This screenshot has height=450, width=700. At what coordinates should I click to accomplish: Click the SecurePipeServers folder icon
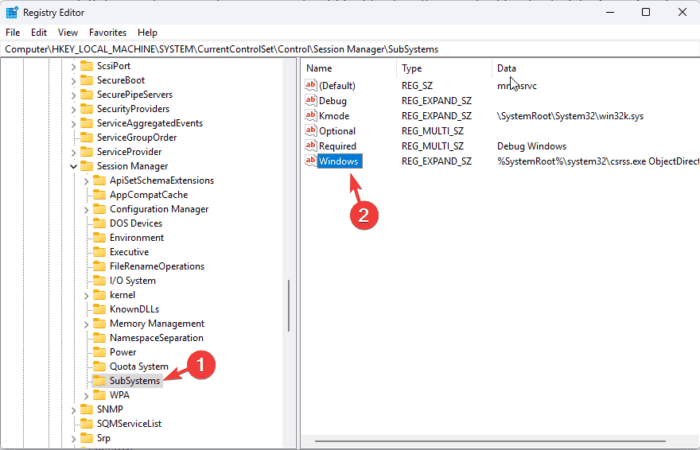(86, 95)
